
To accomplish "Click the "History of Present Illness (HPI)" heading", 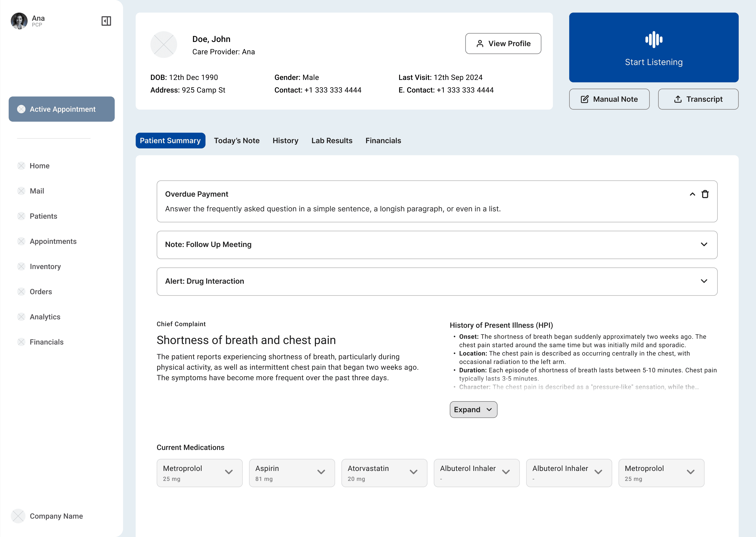I will 501,325.
